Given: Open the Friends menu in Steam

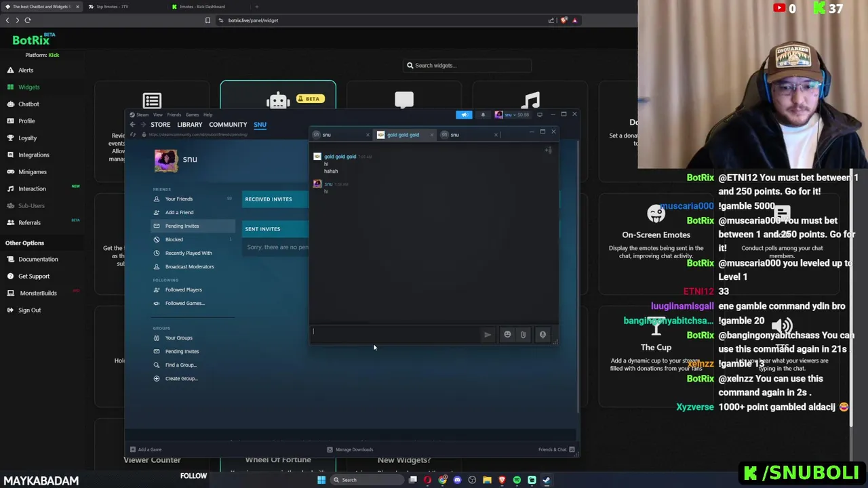Looking at the screenshot, I should coord(174,115).
